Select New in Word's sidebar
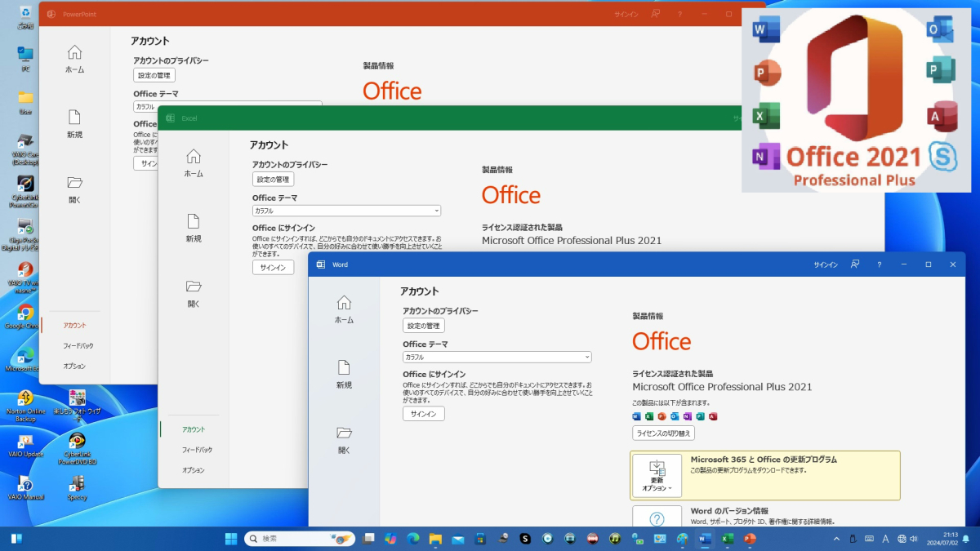 344,374
